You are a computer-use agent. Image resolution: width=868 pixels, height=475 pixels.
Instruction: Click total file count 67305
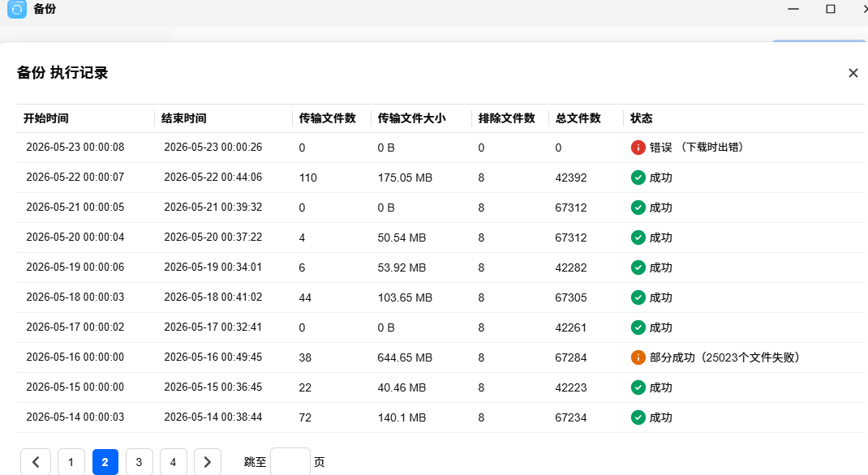pos(571,297)
